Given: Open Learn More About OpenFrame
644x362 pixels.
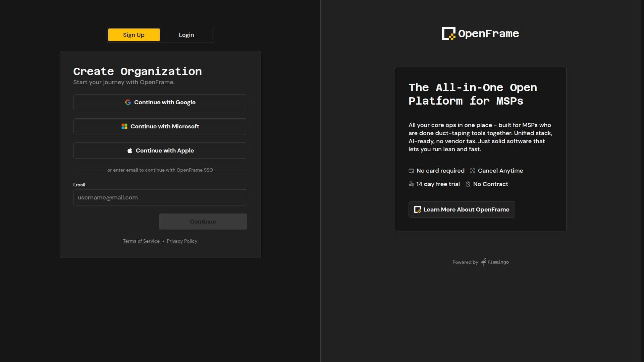Looking at the screenshot, I should 462,209.
